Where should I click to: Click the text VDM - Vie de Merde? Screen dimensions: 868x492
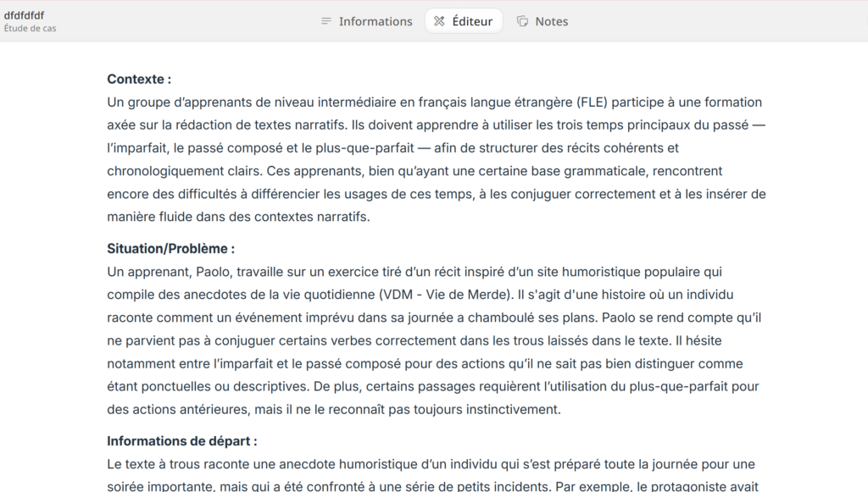pos(442,295)
